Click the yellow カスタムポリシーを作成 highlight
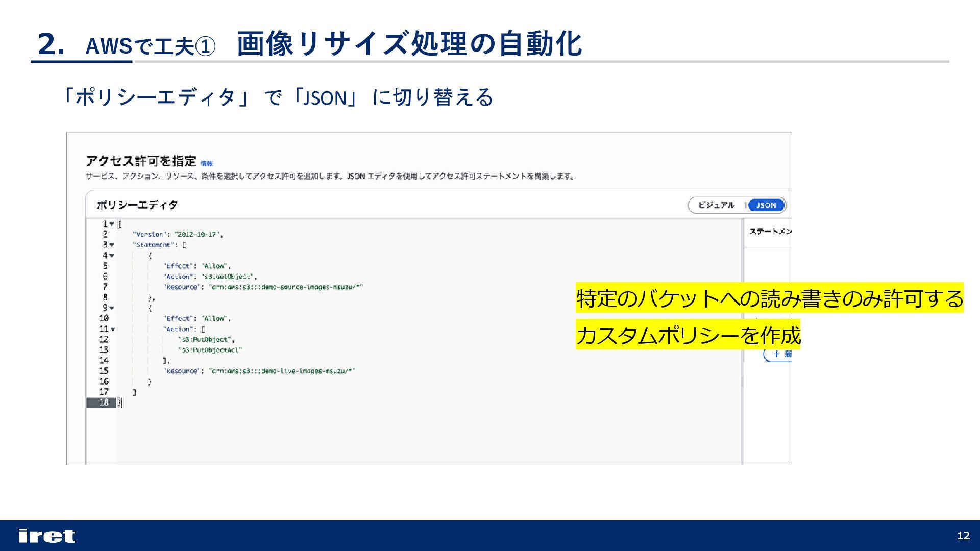The height and width of the screenshot is (551, 980). [x=688, y=335]
